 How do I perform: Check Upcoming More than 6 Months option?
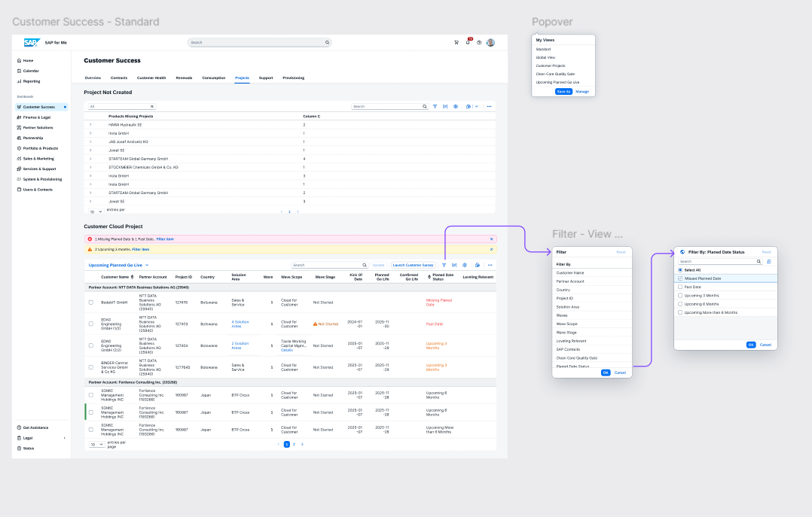(680, 312)
